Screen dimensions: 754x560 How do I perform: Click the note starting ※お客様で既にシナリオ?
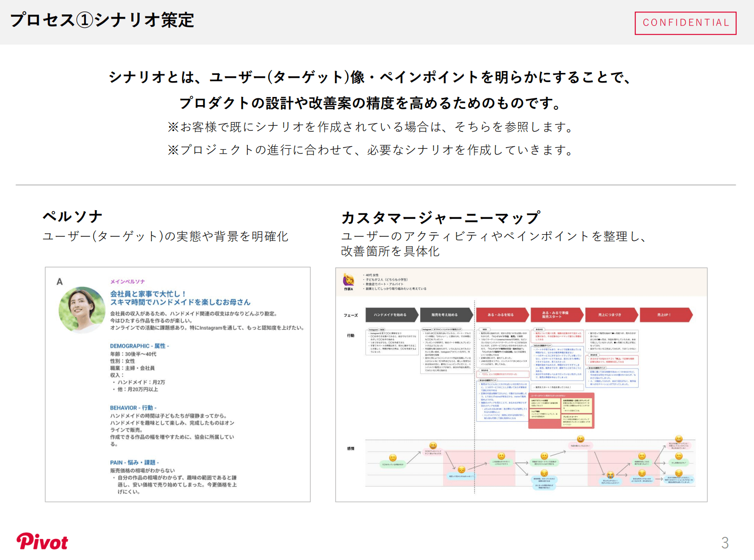371,127
